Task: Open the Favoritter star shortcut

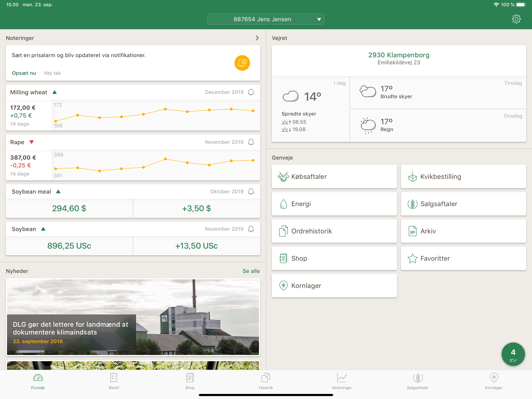Action: (463, 258)
